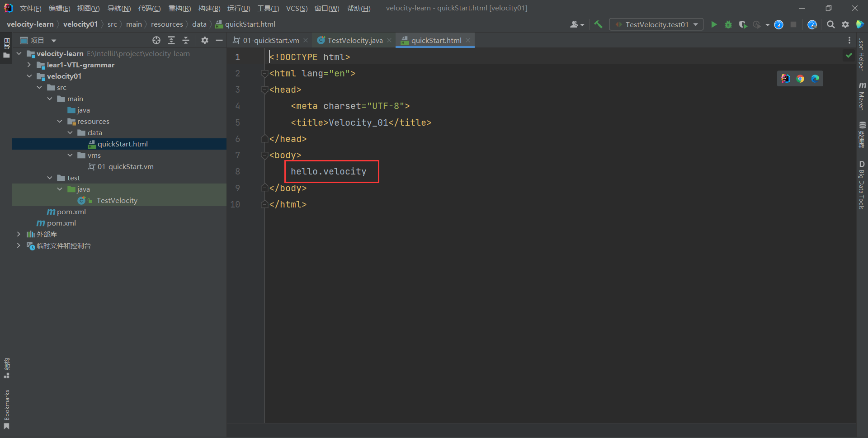This screenshot has height=438, width=868.
Task: Expand the lear1-VTL-grammar module
Action: click(x=29, y=65)
